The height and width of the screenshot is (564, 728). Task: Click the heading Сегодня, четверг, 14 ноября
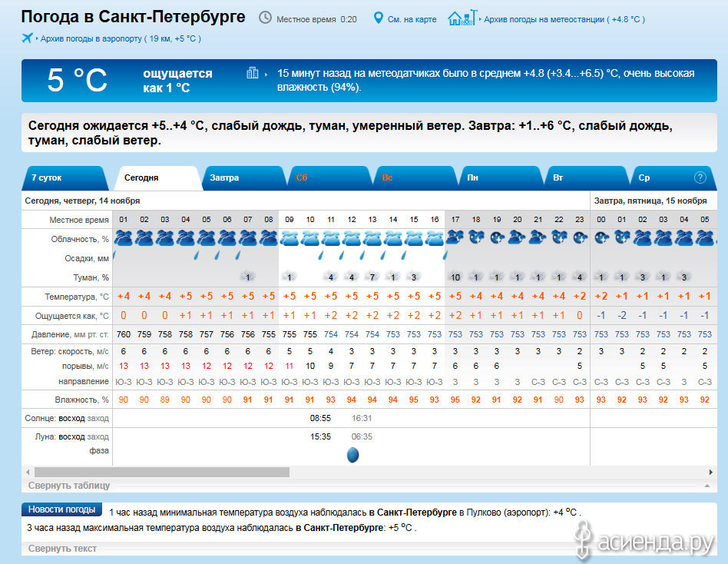click(x=82, y=201)
